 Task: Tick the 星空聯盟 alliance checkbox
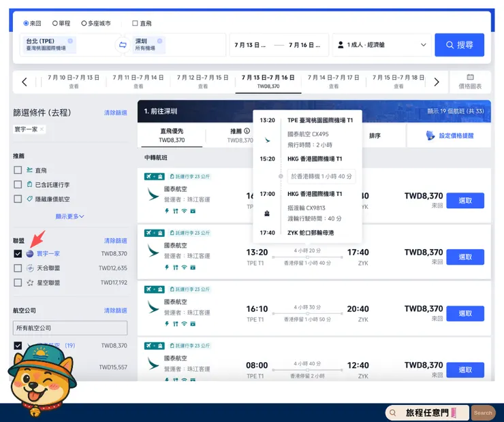coord(18,282)
